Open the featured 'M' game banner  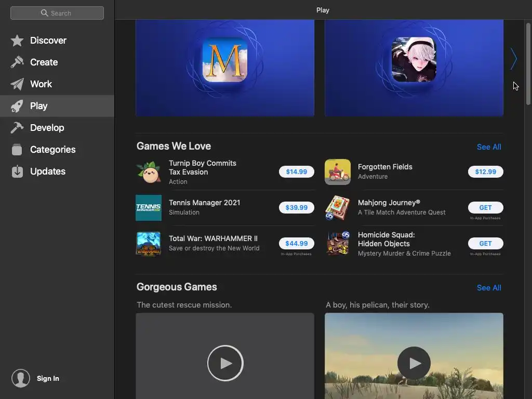pos(225,68)
